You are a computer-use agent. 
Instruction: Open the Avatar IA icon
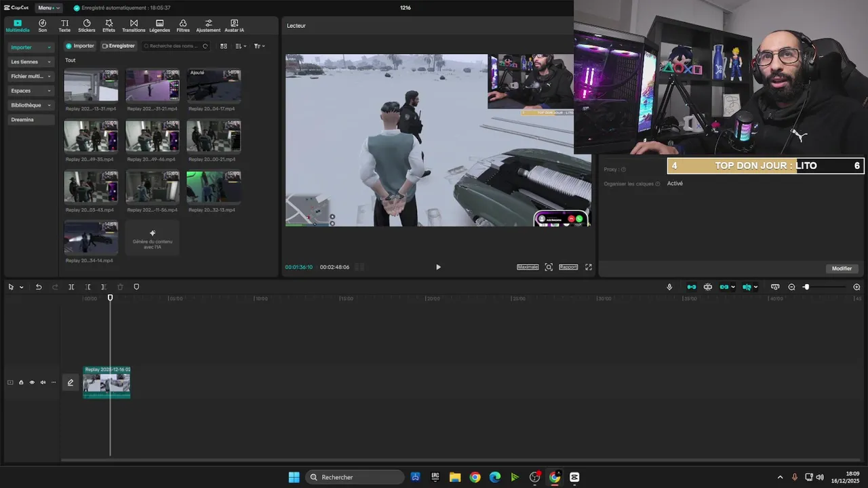click(x=234, y=26)
